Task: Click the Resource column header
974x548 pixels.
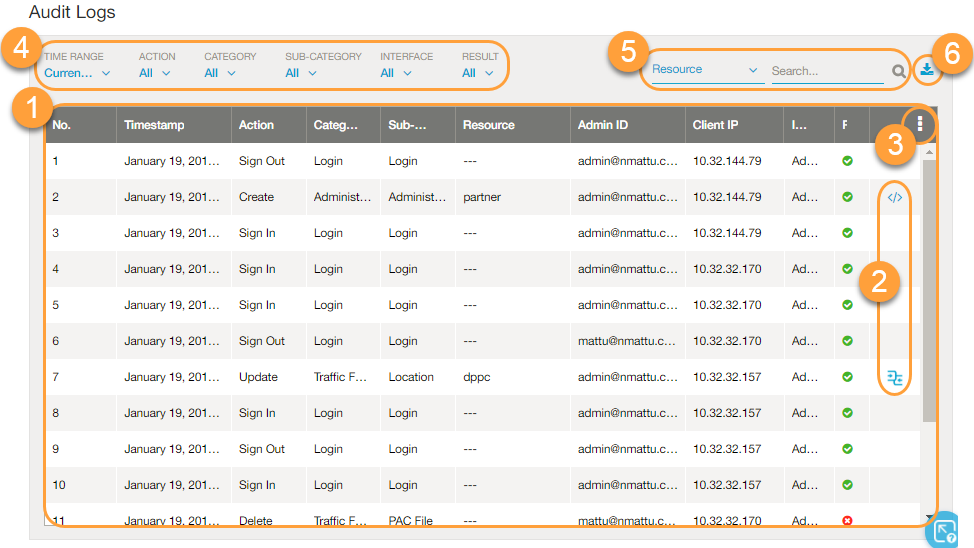Action: coord(512,125)
